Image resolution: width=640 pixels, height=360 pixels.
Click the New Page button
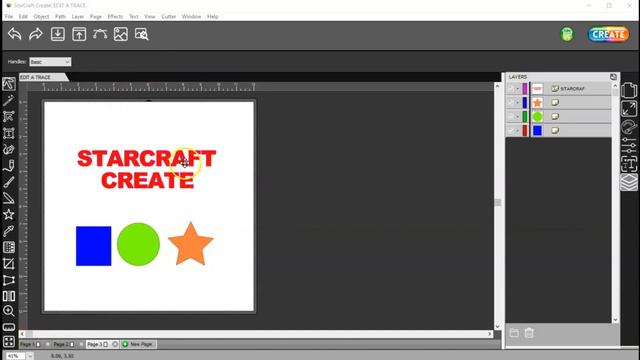[138, 344]
